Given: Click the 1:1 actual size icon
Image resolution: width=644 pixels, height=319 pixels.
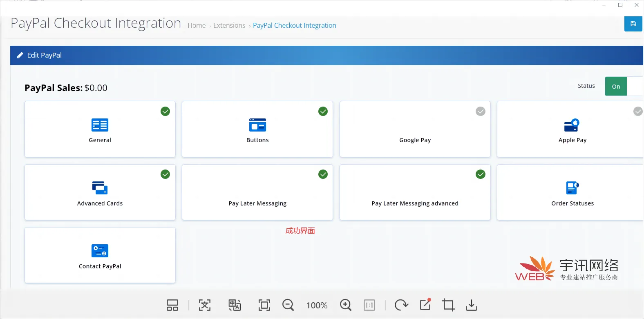Looking at the screenshot, I should [369, 305].
